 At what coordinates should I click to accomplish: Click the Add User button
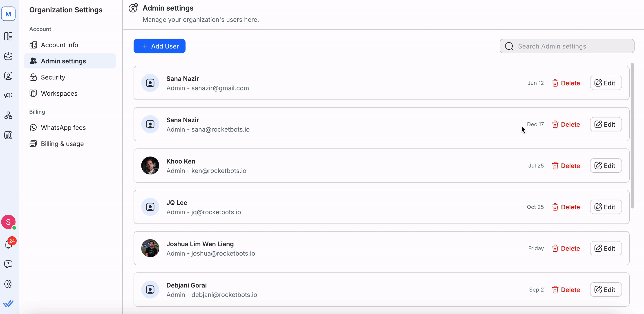pyautogui.click(x=159, y=46)
